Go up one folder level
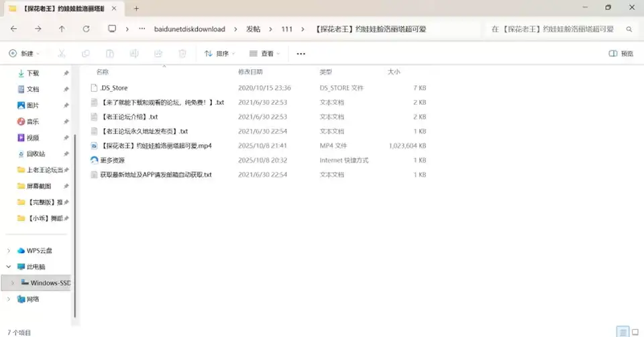The width and height of the screenshot is (644, 337). (x=62, y=29)
